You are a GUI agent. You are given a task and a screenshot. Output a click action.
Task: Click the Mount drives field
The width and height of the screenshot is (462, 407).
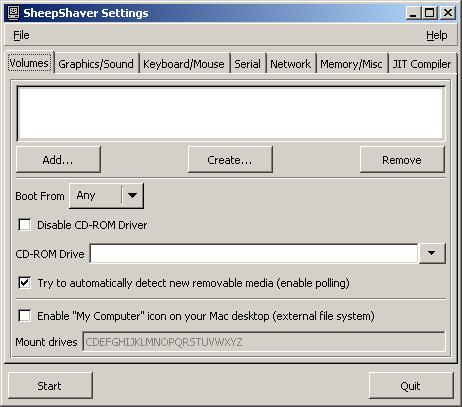pos(264,342)
